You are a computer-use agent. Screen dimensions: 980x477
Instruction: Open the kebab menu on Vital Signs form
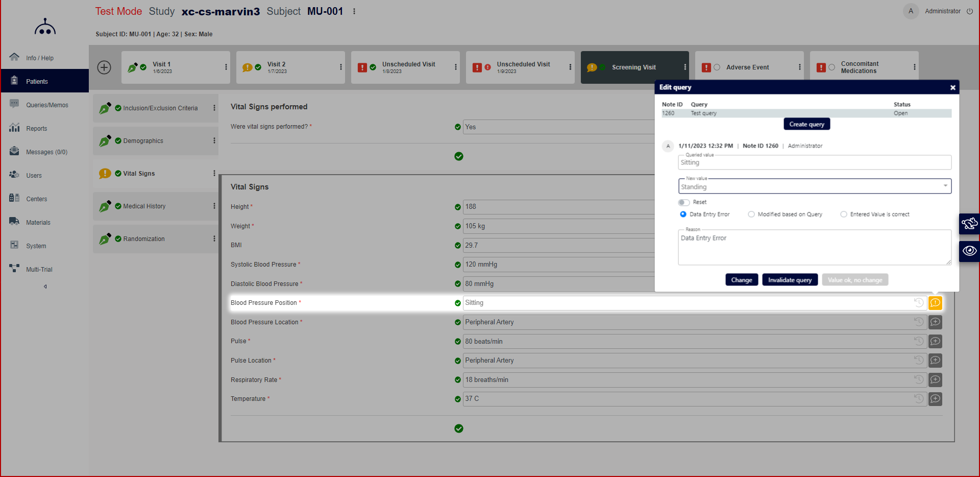(x=214, y=174)
